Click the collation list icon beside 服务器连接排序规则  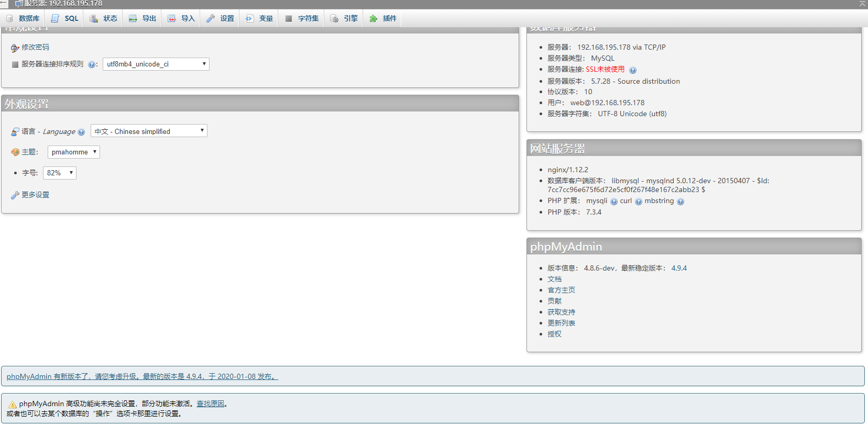15,64
